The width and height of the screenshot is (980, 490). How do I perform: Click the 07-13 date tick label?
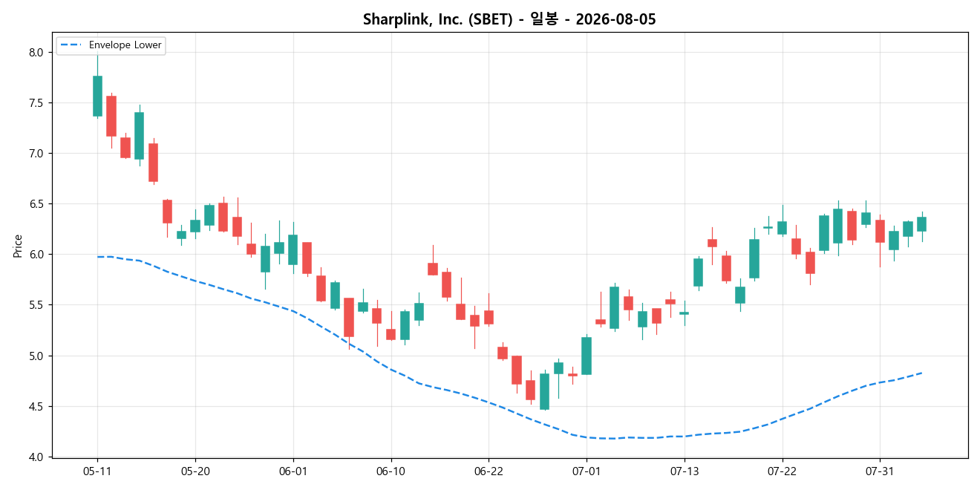(685, 471)
